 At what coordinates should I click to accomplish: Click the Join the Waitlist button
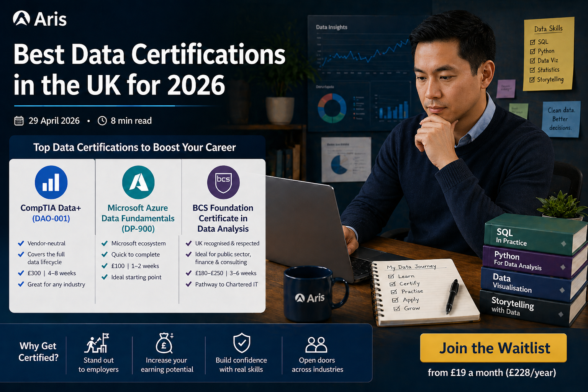pos(493,348)
